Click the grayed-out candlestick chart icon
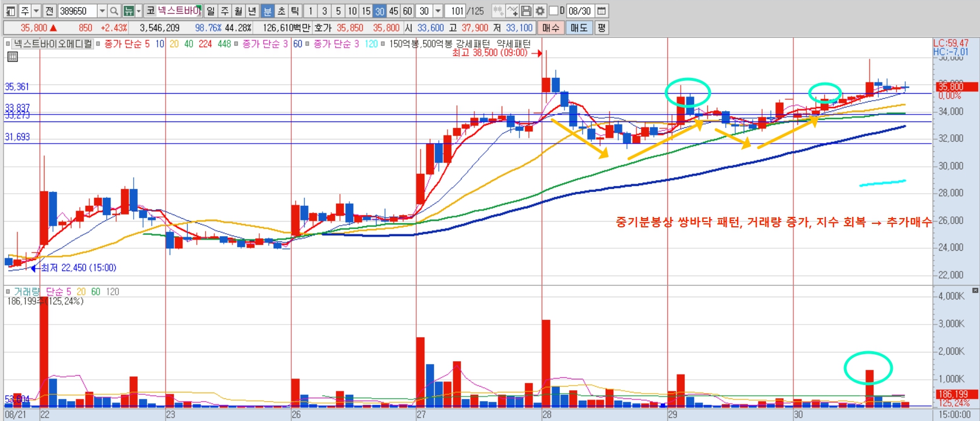Viewport: 980px width, 421px height. [498, 11]
